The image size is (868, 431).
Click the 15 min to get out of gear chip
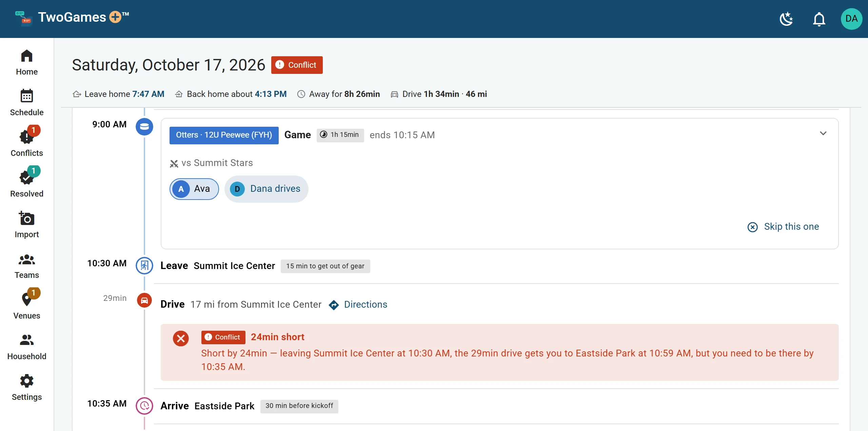[325, 266]
